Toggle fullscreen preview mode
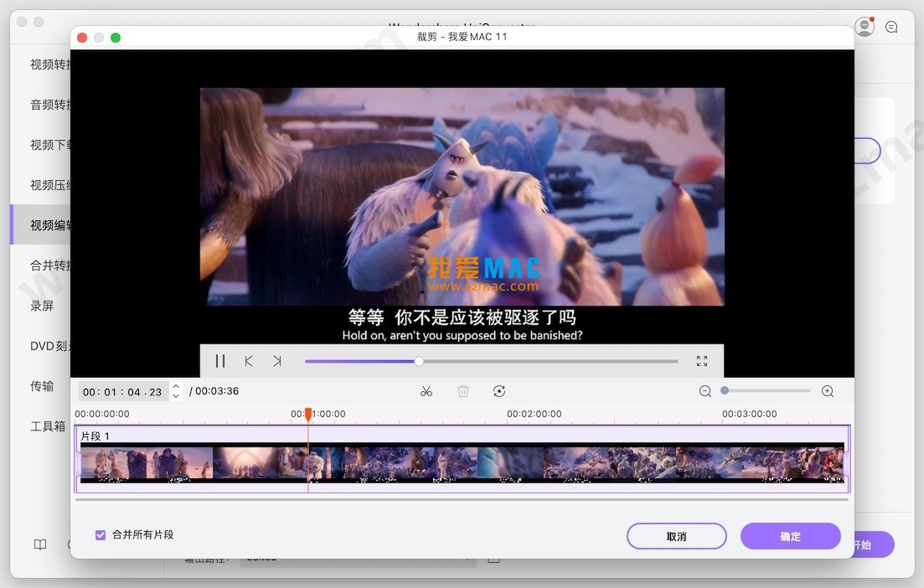Viewport: 924px width, 588px height. [x=701, y=360]
